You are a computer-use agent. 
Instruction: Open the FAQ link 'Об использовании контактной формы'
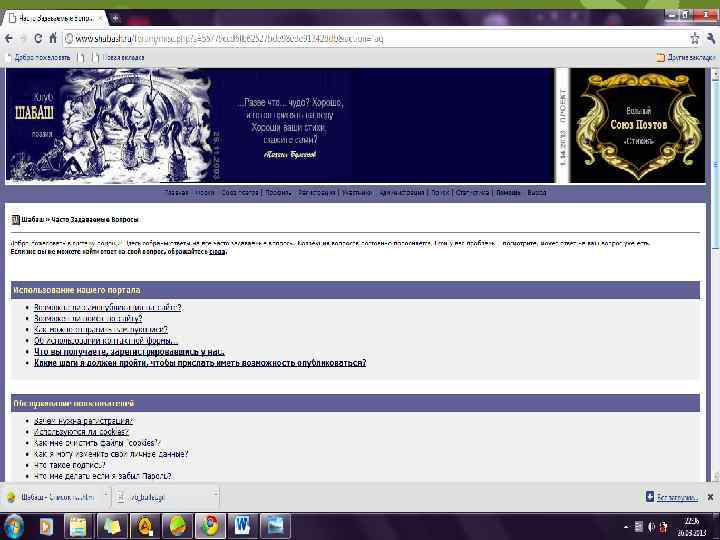[x=105, y=340]
